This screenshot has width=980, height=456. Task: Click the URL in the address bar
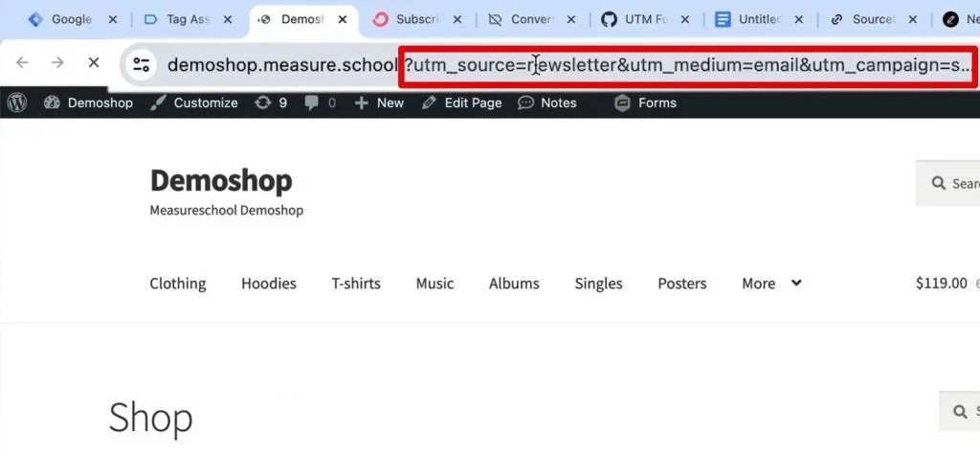coord(568,64)
